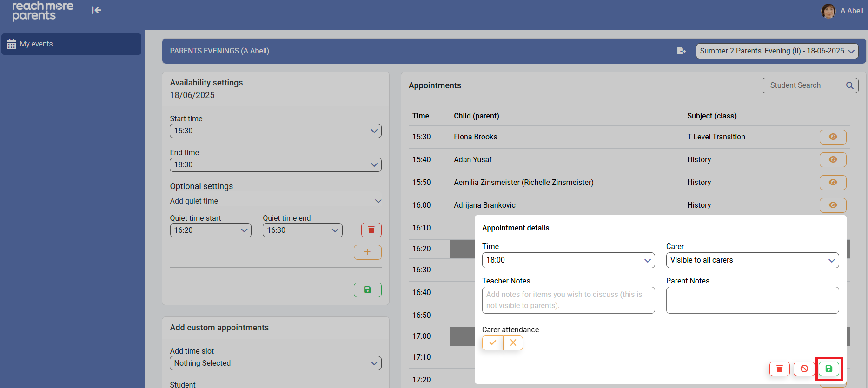View Fiona Brooks appointment via eye icon
The width and height of the screenshot is (868, 388).
(833, 137)
